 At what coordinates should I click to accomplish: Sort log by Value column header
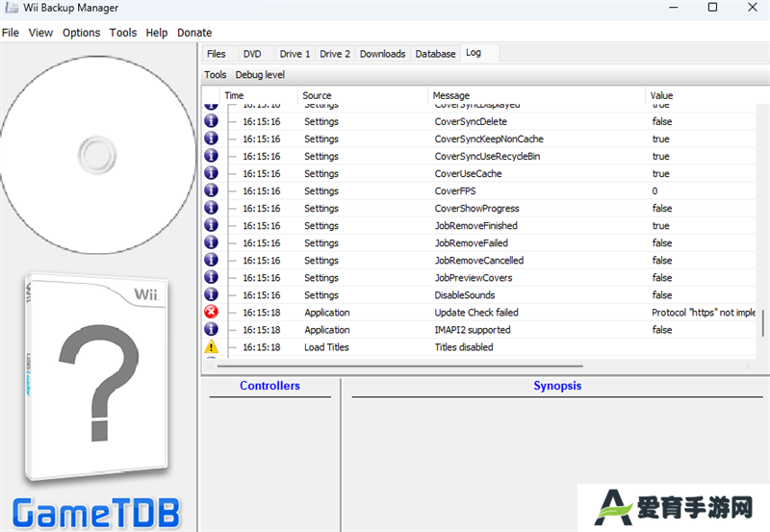click(707, 95)
